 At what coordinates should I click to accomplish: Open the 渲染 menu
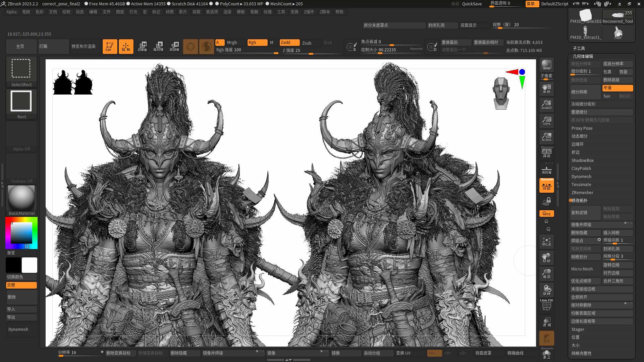pos(227,12)
